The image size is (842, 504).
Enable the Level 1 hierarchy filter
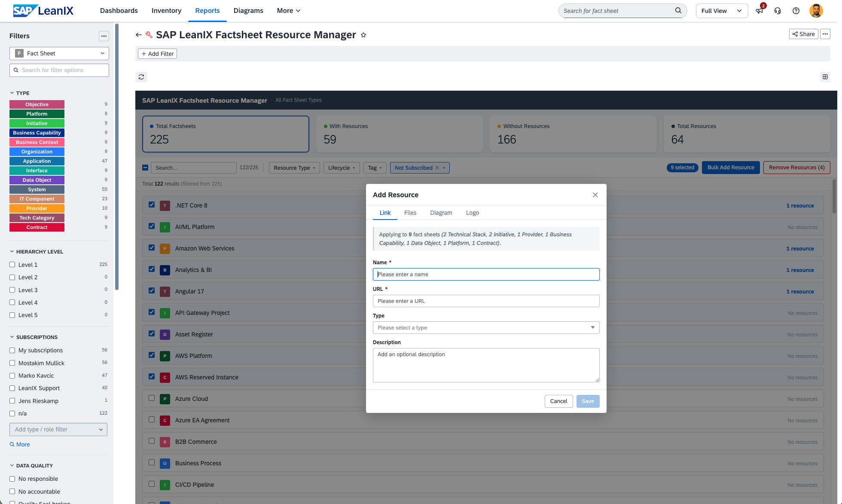12,265
